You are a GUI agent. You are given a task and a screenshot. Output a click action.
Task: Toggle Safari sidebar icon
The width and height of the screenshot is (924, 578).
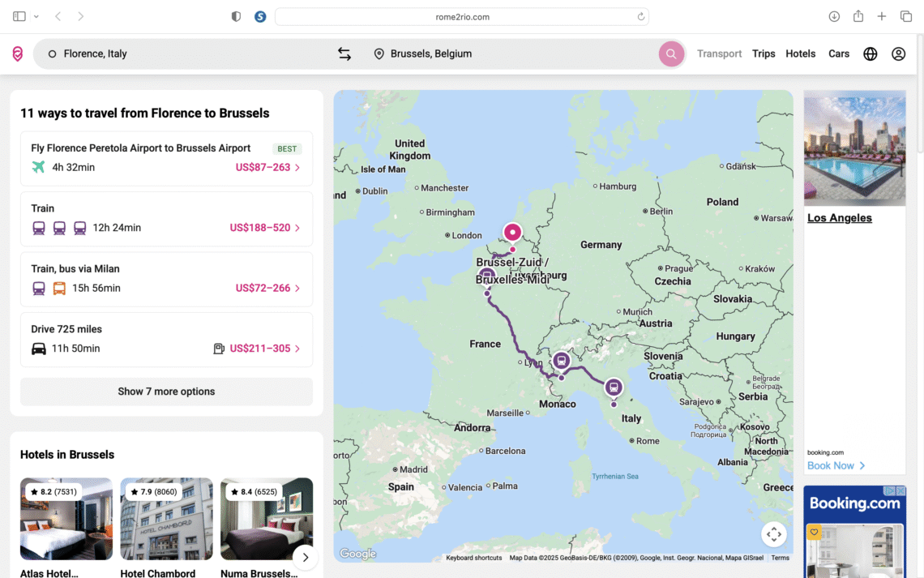point(19,16)
